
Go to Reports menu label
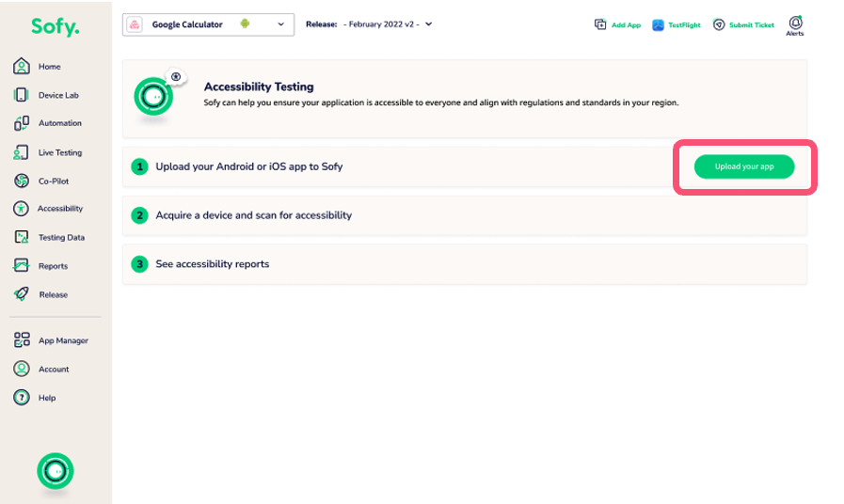(54, 266)
